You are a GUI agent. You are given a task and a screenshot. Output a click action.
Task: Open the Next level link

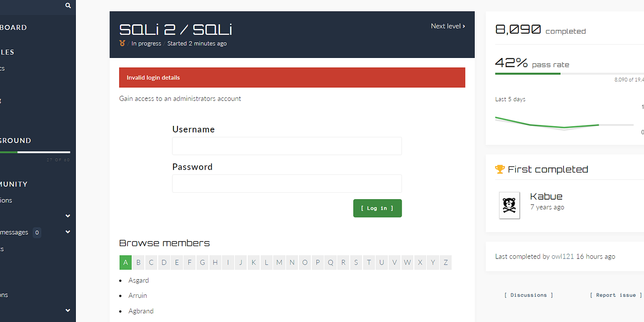(x=448, y=26)
